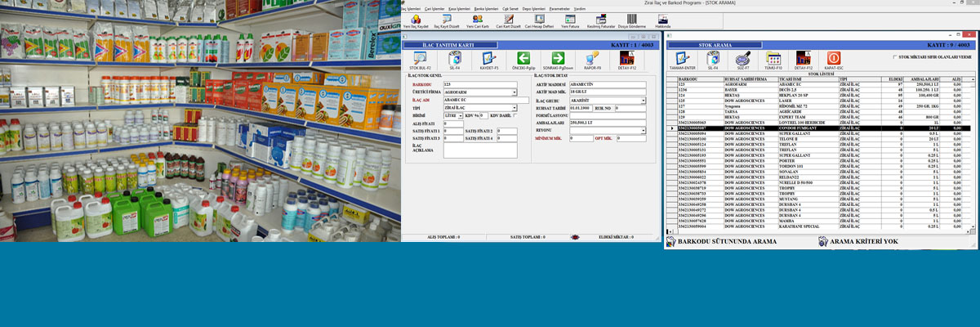Open TİPİ dropdown showing ZİRAİ İLAÇ
The image size is (980, 327).
[x=514, y=108]
